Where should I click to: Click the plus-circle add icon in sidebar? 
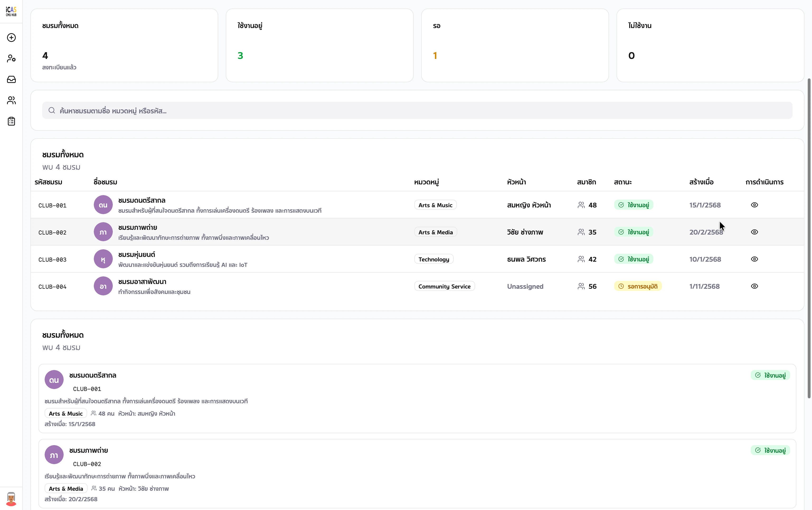(11, 38)
